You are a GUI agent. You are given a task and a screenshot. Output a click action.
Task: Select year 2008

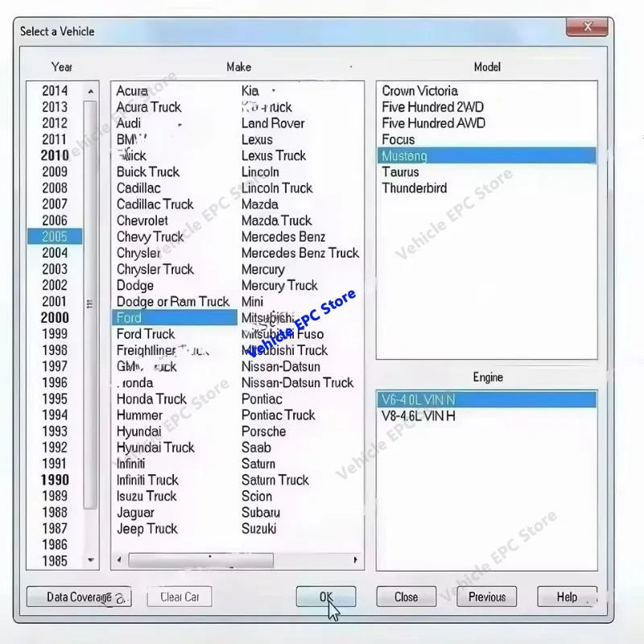click(x=55, y=188)
